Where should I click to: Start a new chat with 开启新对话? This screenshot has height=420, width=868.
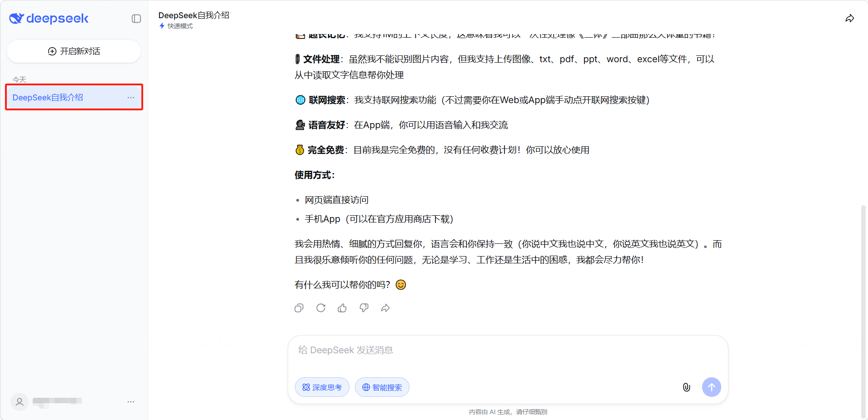(74, 51)
